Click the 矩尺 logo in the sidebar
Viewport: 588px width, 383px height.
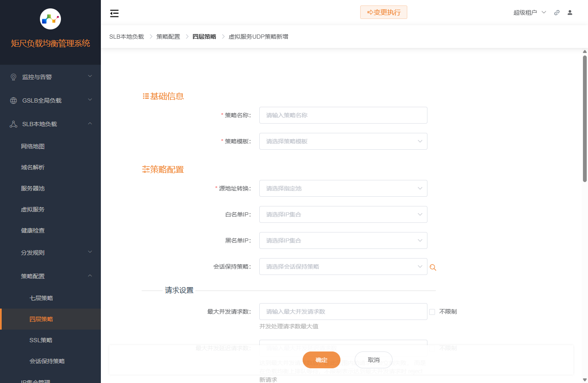coord(50,18)
